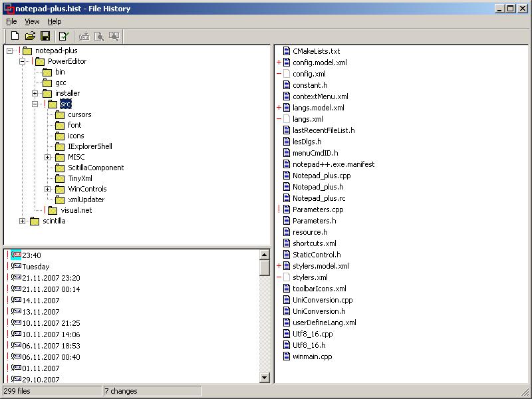Open the Help menu
Screen dimensions: 532x399
pos(55,21)
